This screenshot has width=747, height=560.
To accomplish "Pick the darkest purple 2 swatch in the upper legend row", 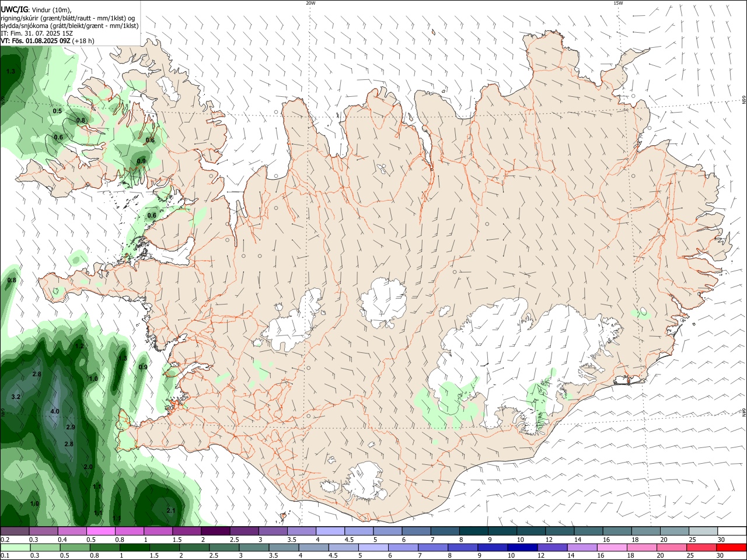I will [215, 531].
